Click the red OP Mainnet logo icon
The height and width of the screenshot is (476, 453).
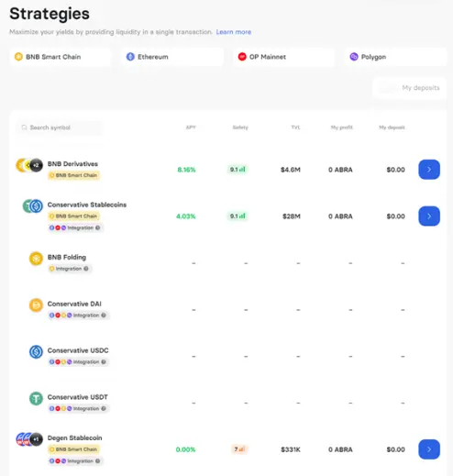coord(242,57)
